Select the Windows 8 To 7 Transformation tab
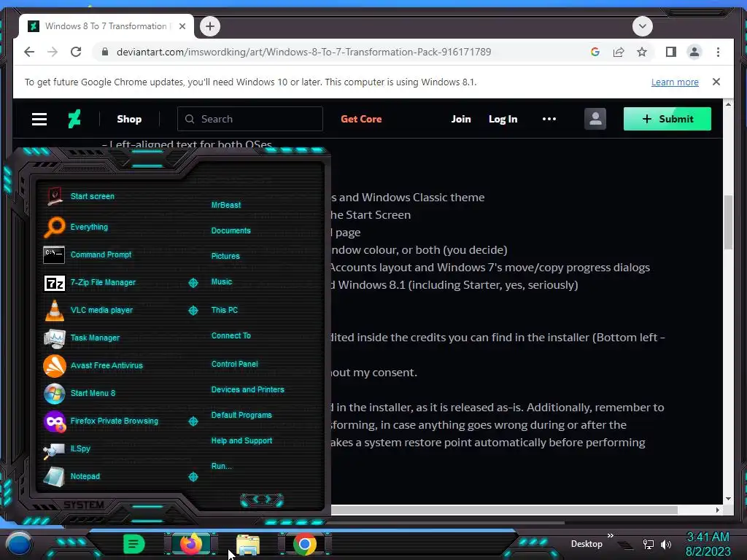 click(x=106, y=26)
